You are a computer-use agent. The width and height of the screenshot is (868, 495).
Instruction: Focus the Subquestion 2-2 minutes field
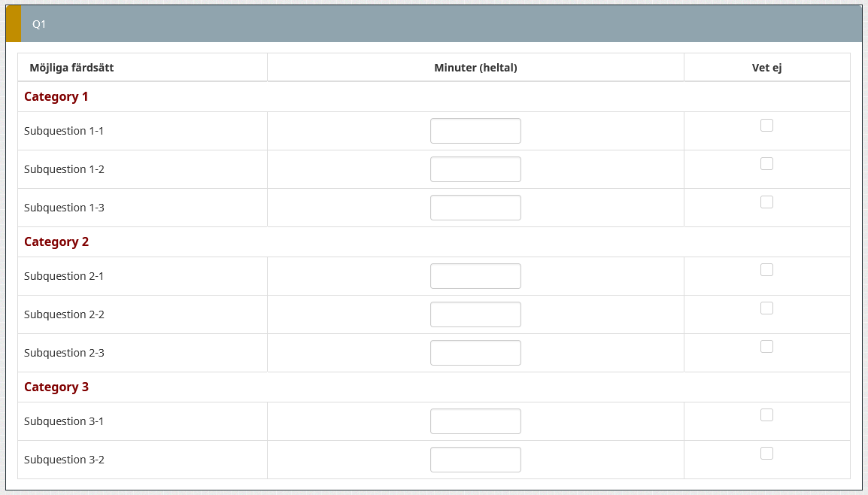click(475, 314)
